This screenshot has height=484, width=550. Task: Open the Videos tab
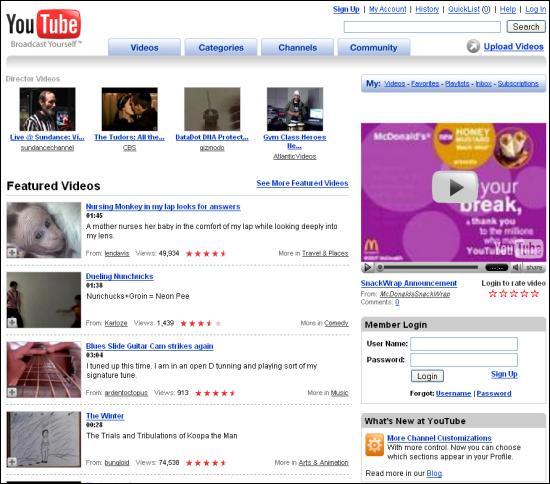pyautogui.click(x=144, y=47)
